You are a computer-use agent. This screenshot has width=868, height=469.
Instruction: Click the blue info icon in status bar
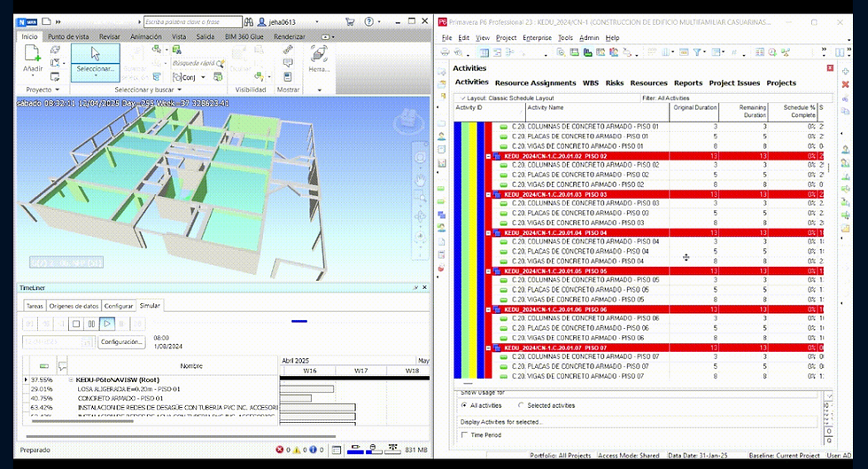[x=313, y=449]
